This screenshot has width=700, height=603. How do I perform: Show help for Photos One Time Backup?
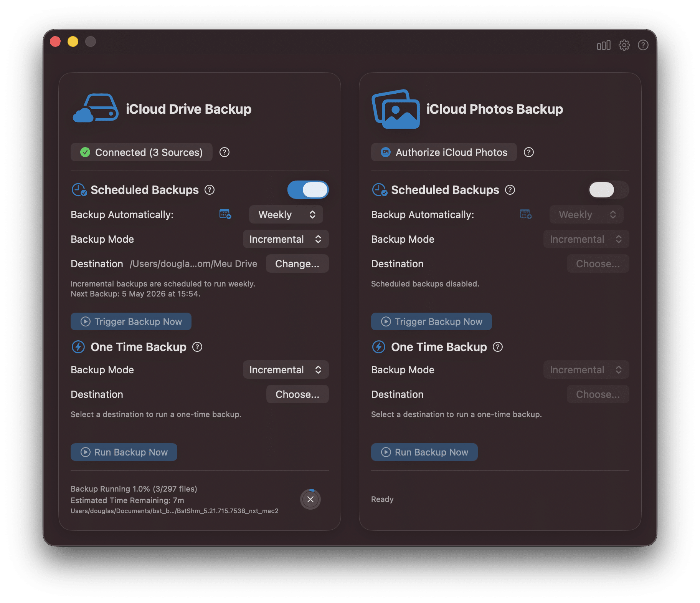click(497, 347)
